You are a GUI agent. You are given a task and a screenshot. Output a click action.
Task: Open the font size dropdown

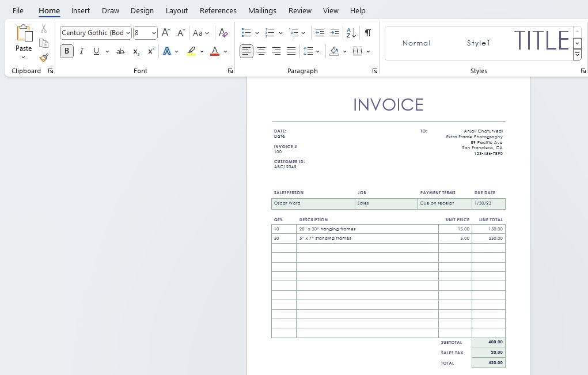pyautogui.click(x=154, y=33)
